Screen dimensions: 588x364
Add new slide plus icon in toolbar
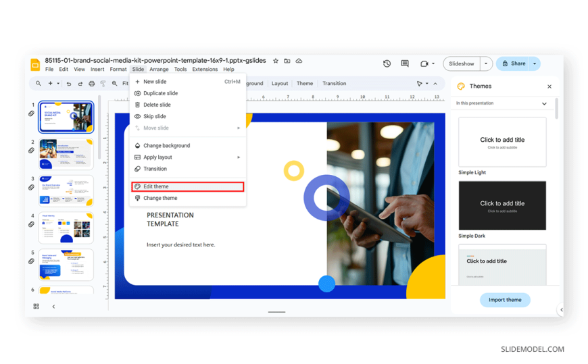tap(50, 83)
